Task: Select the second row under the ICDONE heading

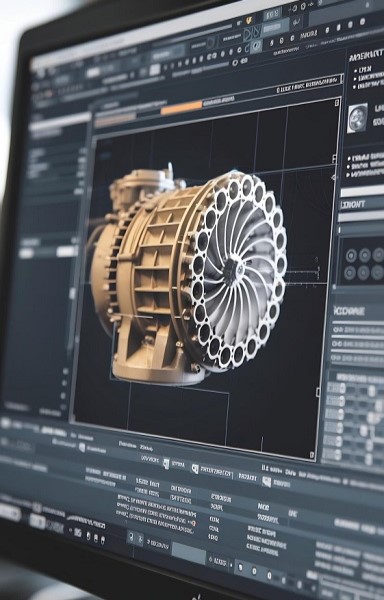Action: (357, 344)
